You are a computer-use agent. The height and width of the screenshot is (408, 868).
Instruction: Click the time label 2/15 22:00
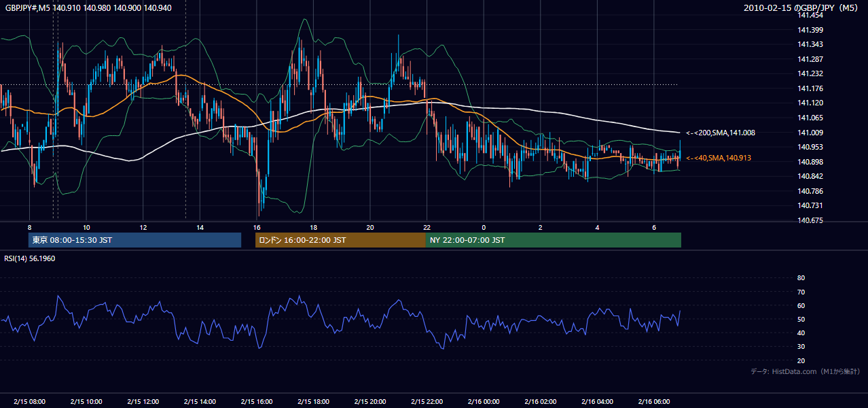(427, 401)
